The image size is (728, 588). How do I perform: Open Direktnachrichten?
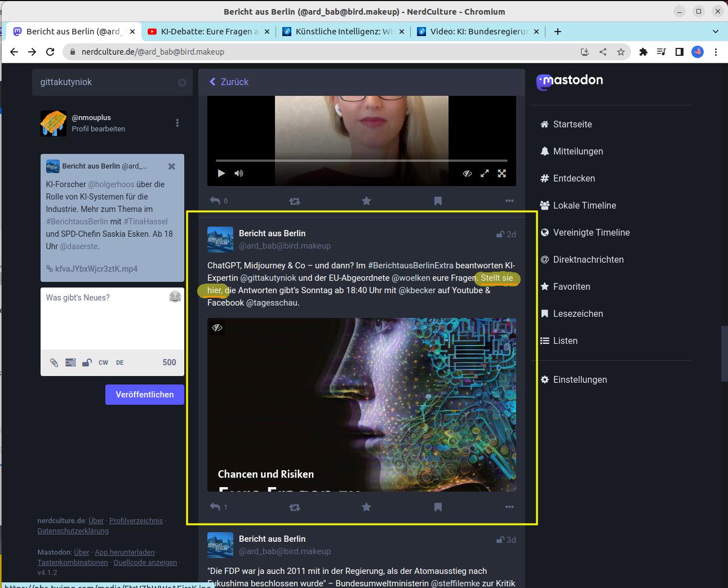(x=582, y=259)
